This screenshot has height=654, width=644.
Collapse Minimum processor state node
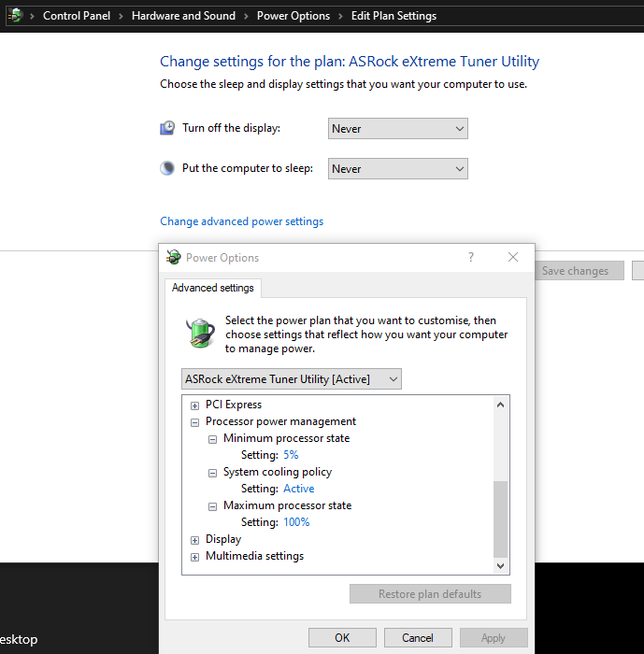tap(212, 439)
